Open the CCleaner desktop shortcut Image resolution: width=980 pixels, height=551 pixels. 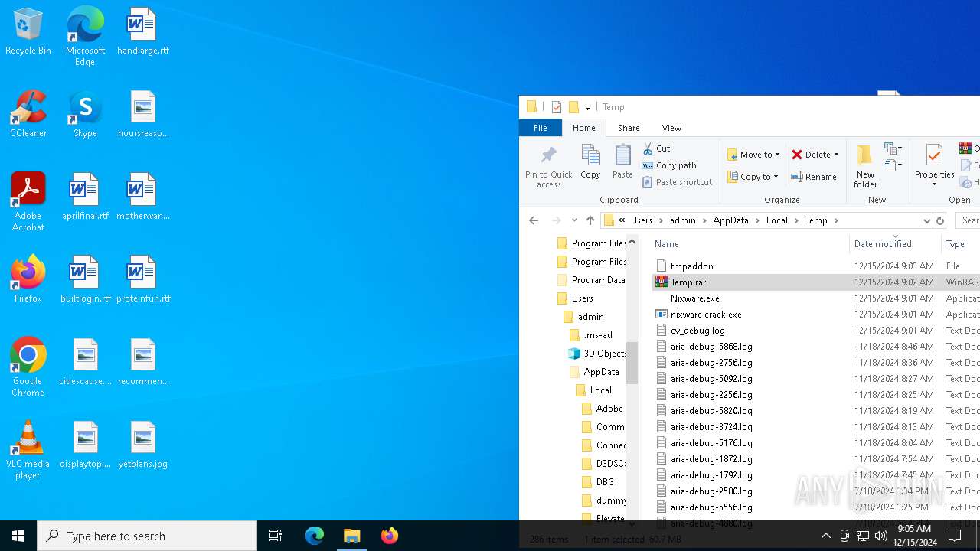coord(28,115)
